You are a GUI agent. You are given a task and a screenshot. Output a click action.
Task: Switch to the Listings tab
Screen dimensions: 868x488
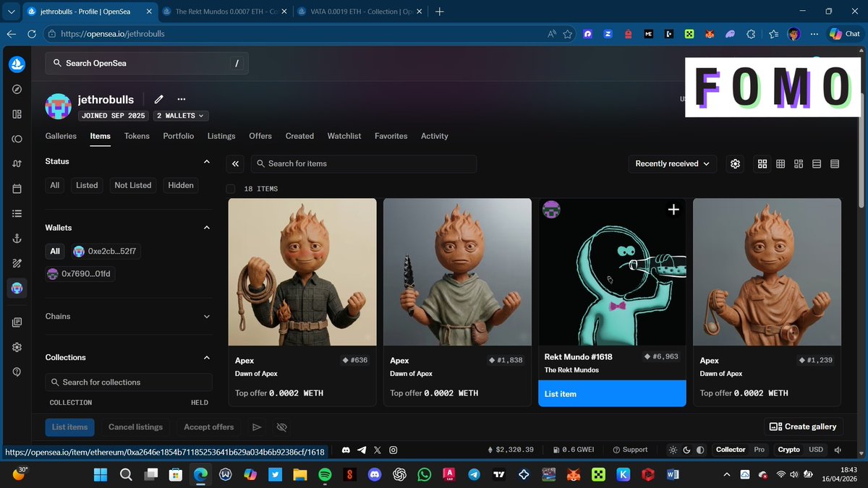[x=221, y=136]
